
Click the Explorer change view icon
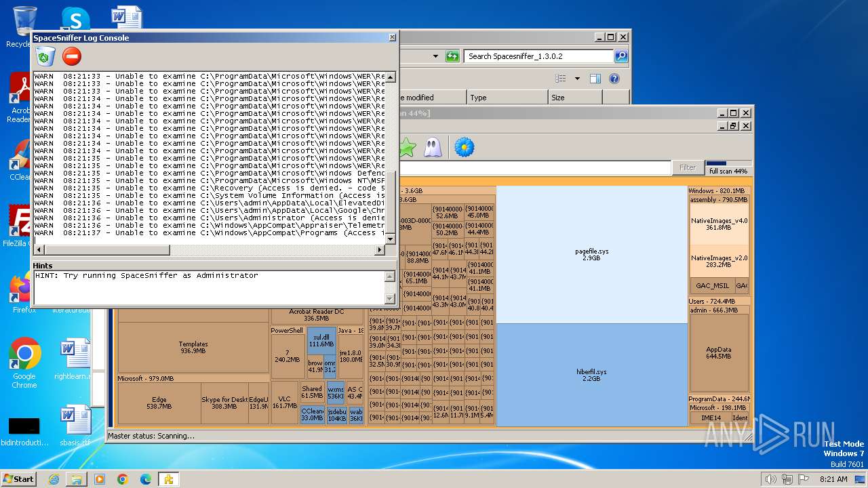click(561, 79)
